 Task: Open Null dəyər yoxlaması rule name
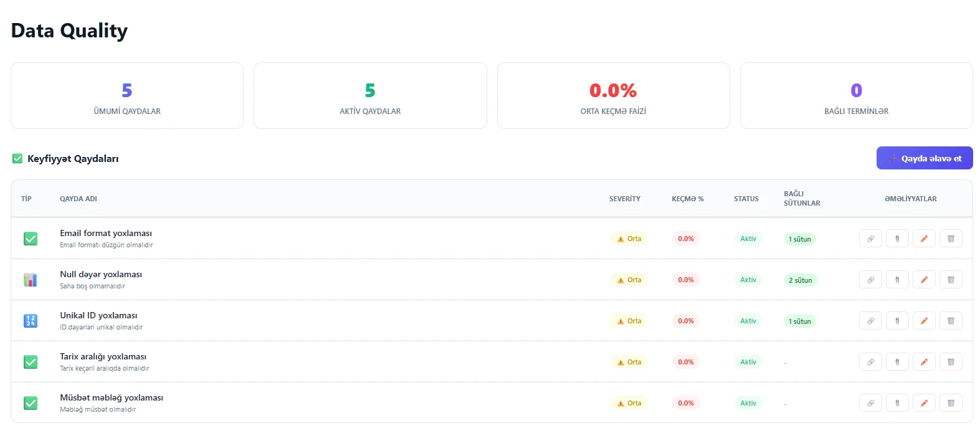tap(101, 274)
